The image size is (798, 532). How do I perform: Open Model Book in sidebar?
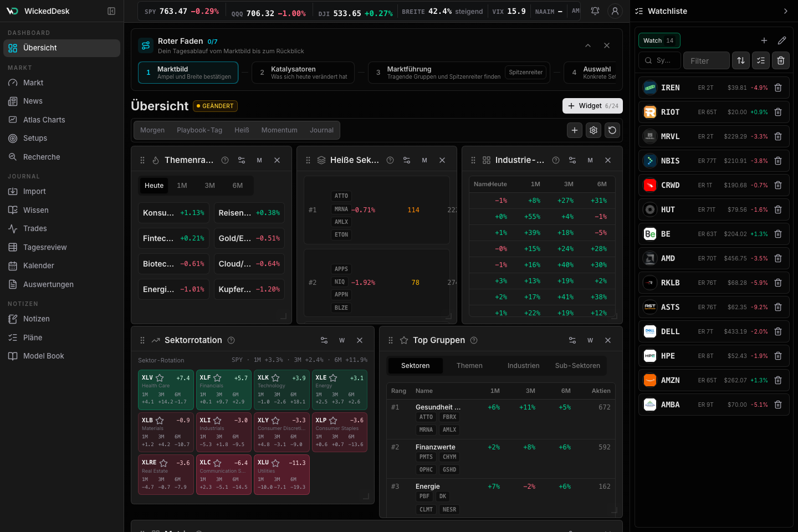(x=62, y=356)
